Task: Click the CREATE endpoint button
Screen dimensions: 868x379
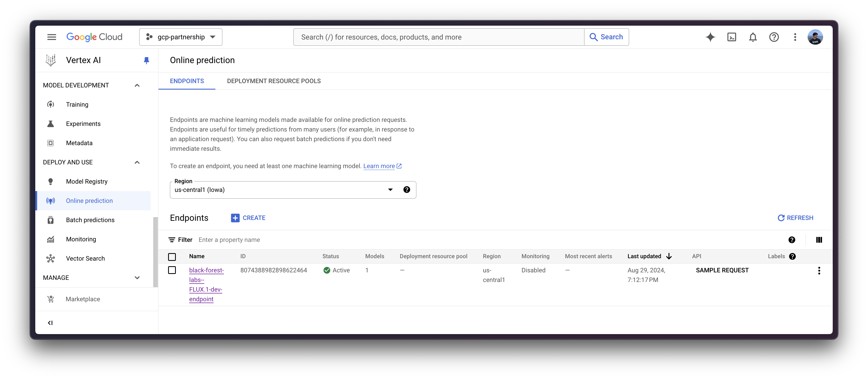Action: (249, 218)
